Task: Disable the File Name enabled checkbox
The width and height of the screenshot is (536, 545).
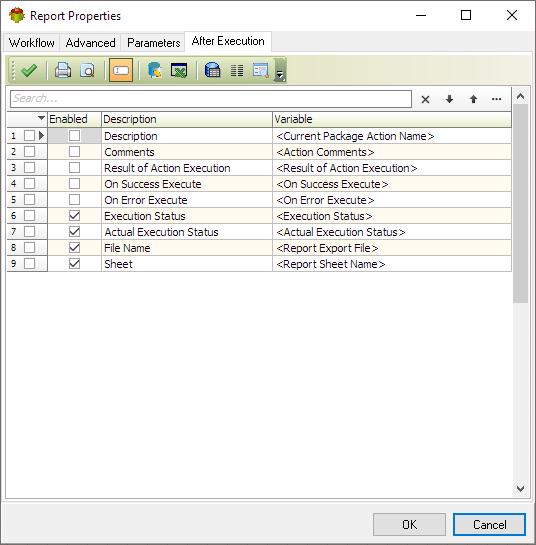Action: pyautogui.click(x=74, y=247)
